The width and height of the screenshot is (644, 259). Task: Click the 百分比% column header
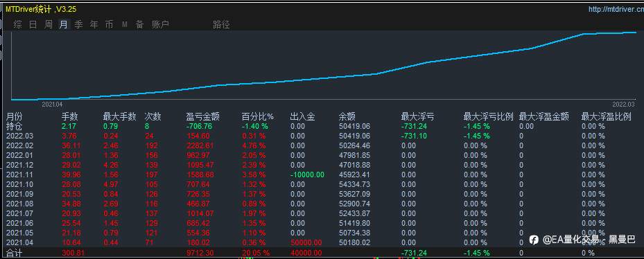coord(257,116)
